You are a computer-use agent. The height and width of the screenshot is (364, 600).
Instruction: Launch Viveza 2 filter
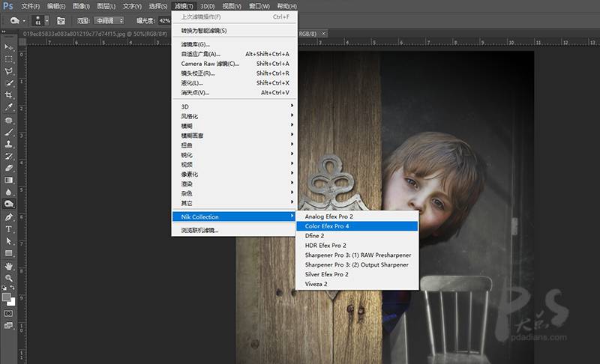click(x=357, y=284)
